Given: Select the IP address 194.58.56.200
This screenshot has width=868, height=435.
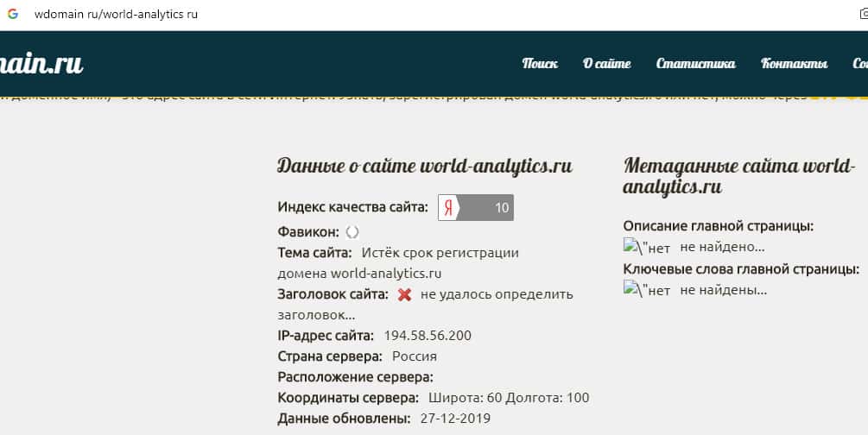Looking at the screenshot, I should click(x=428, y=336).
